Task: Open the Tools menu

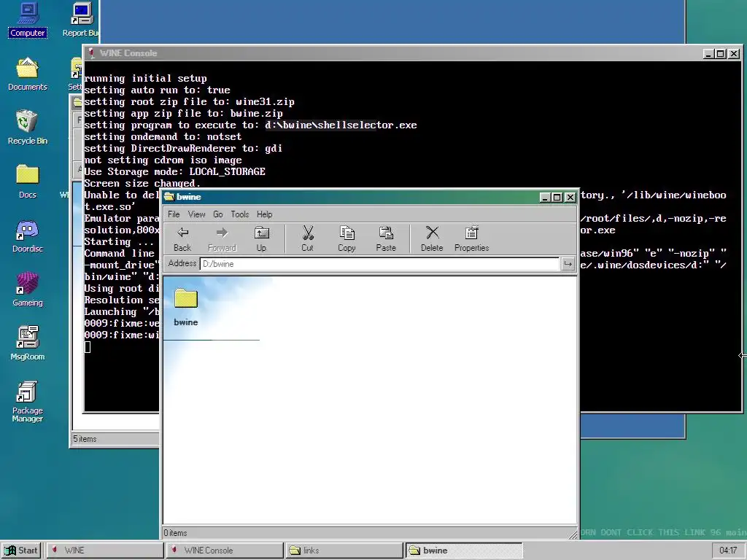Action: [x=239, y=214]
